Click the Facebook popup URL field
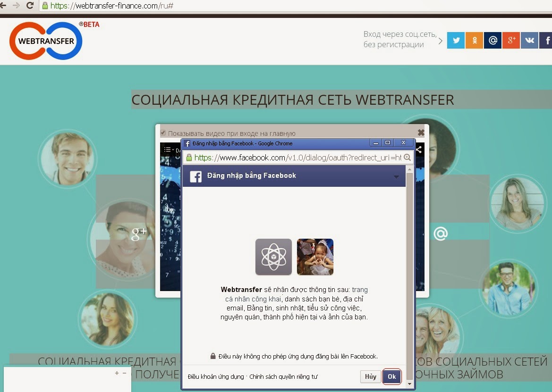The height and width of the screenshot is (392, 552). coord(297,158)
